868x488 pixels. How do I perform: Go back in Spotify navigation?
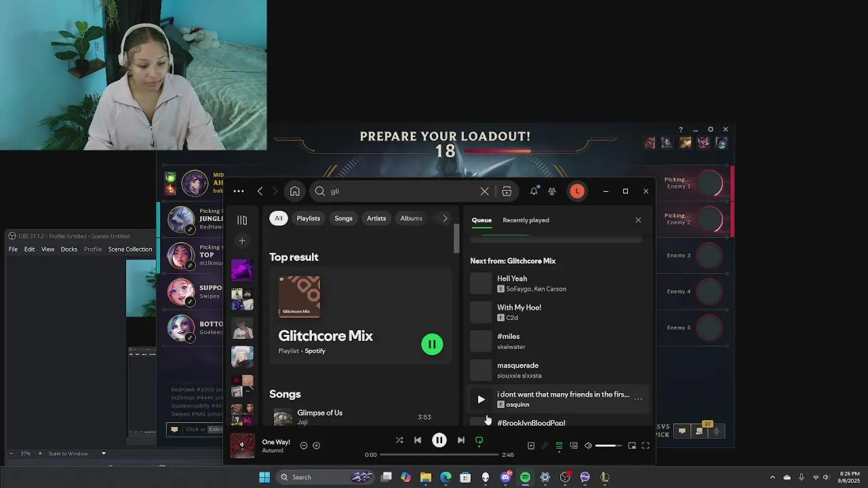tap(260, 191)
